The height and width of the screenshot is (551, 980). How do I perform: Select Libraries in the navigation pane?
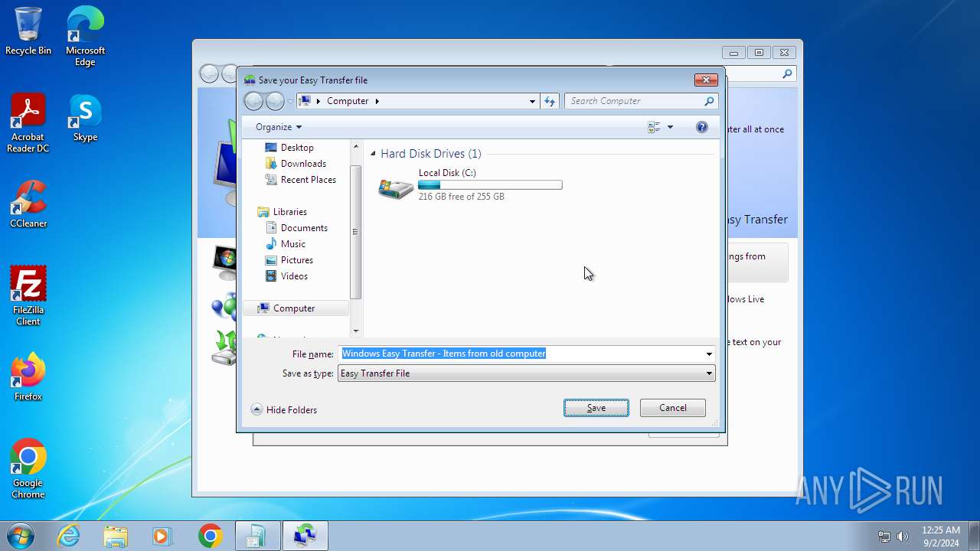289,212
